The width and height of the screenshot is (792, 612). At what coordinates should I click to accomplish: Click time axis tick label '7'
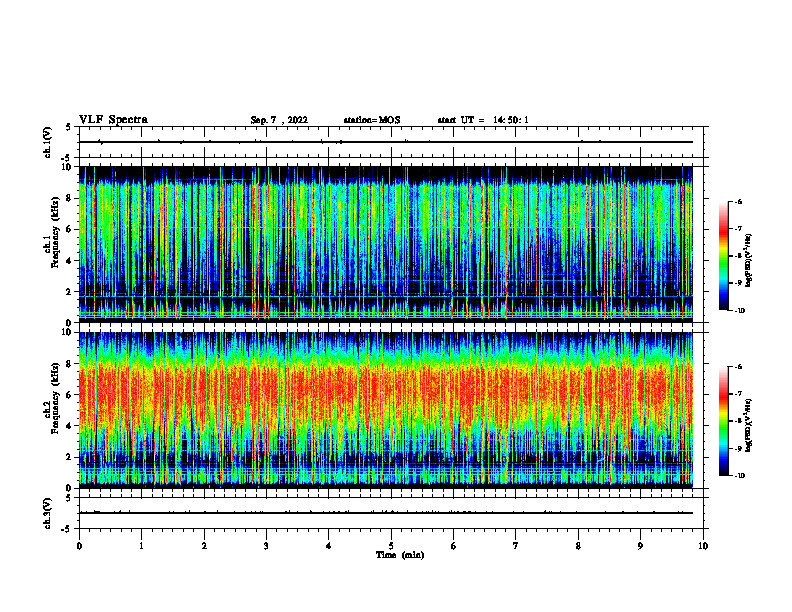[516, 546]
